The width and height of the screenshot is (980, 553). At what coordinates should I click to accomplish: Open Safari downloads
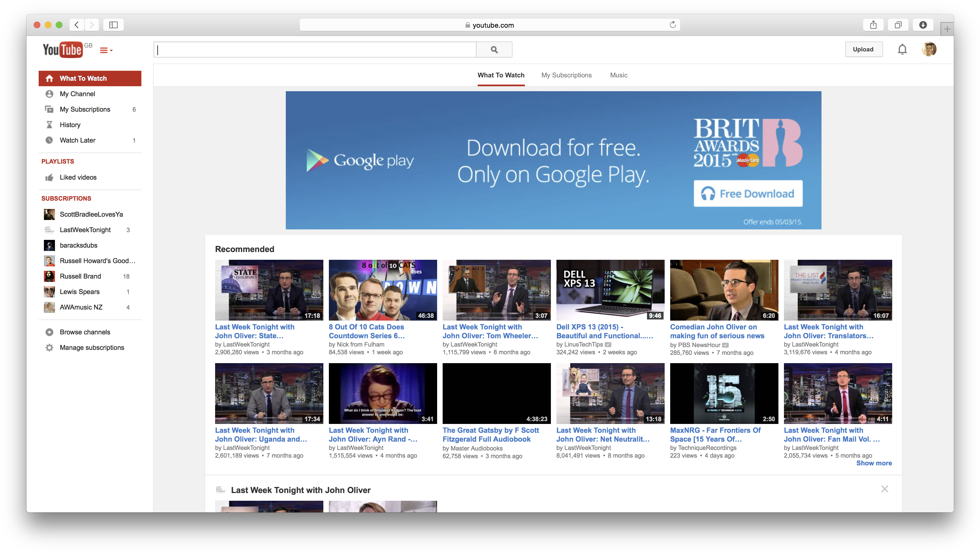coord(923,25)
